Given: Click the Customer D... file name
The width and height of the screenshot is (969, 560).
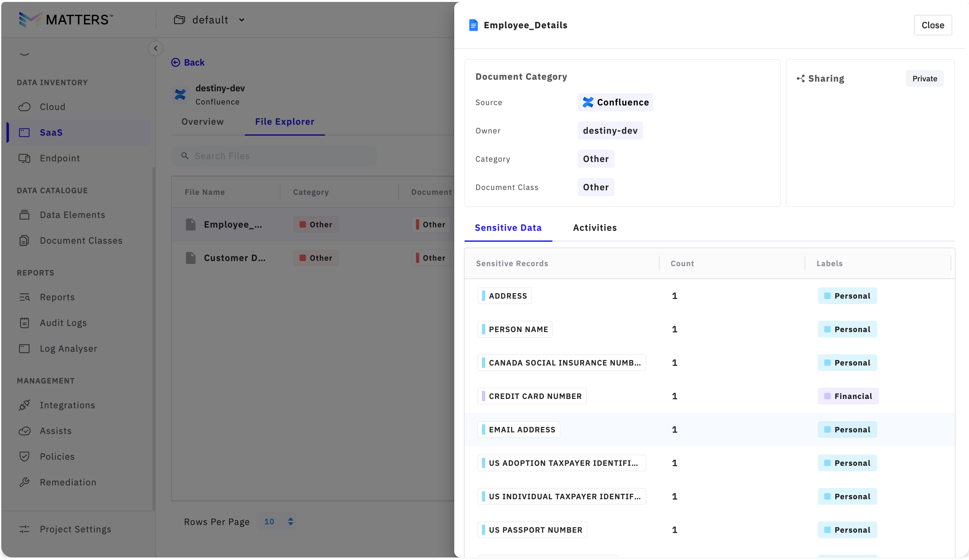Looking at the screenshot, I should coord(235,257).
